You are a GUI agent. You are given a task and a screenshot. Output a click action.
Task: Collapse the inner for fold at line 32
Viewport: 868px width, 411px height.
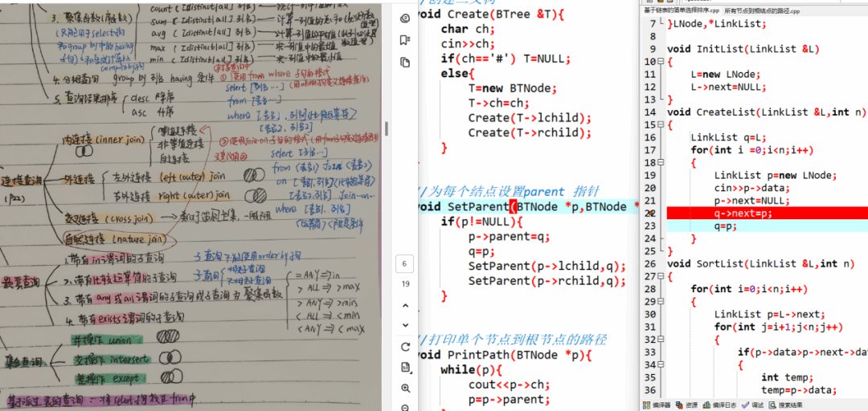tap(661, 340)
